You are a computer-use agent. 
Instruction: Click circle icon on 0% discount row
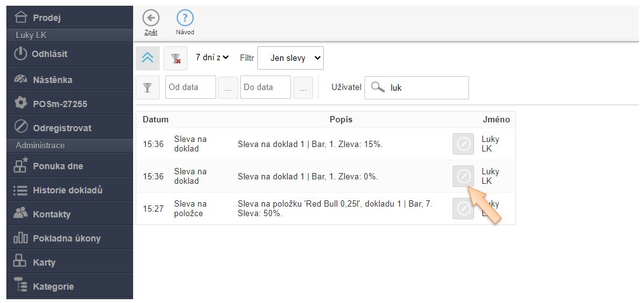point(463,176)
